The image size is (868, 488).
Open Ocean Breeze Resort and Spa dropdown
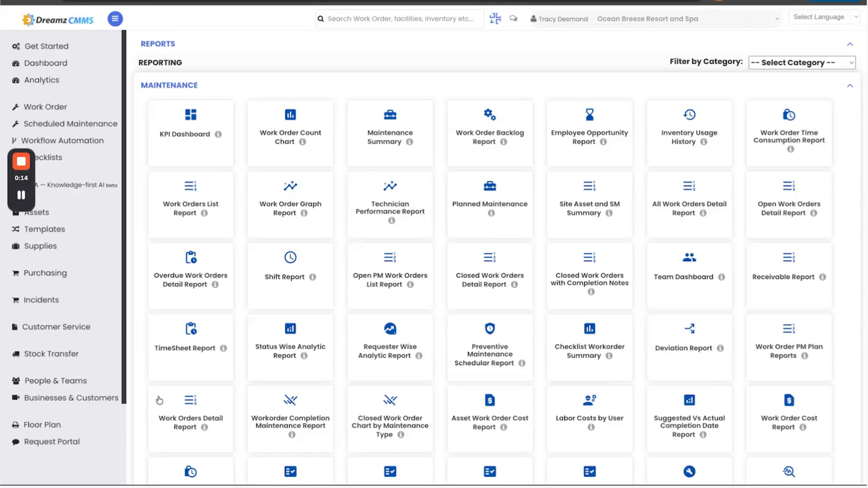pos(688,19)
